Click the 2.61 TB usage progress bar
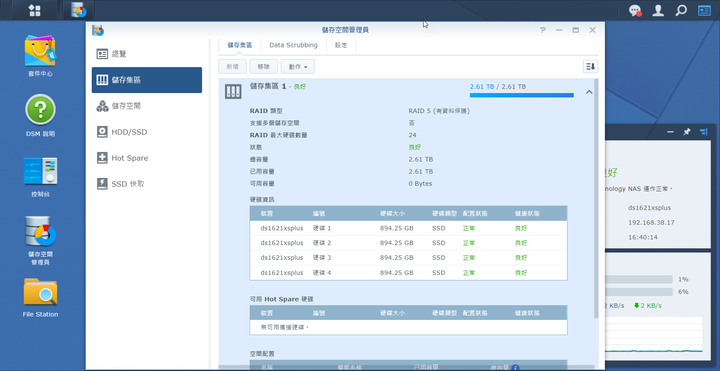Screen dimensions: 720x371 [522, 95]
